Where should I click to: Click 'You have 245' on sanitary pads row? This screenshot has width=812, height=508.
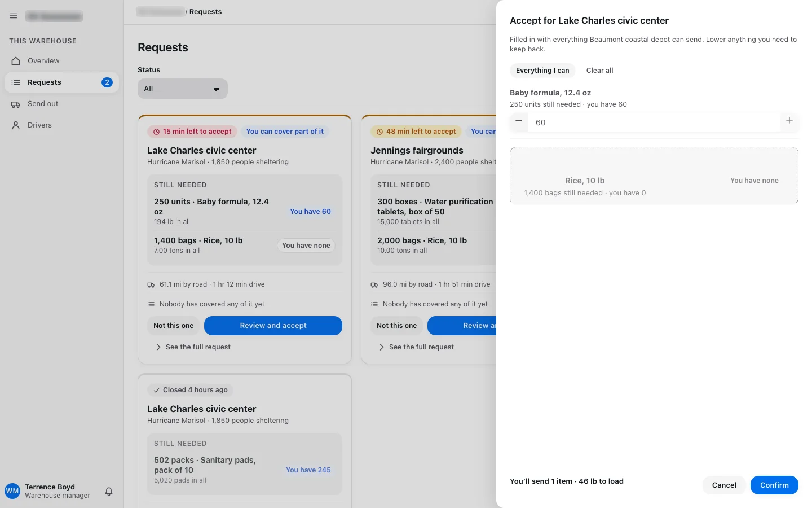click(x=308, y=470)
